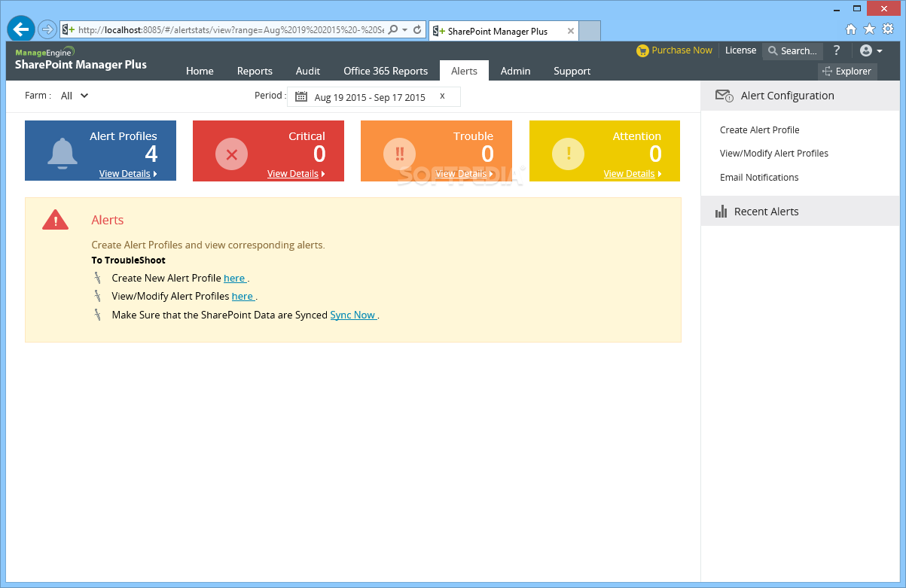The height and width of the screenshot is (588, 906).
Task: Click here to create new alert profile
Action: [235, 279]
